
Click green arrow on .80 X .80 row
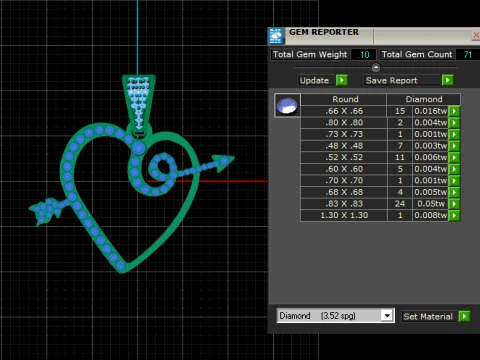click(454, 123)
